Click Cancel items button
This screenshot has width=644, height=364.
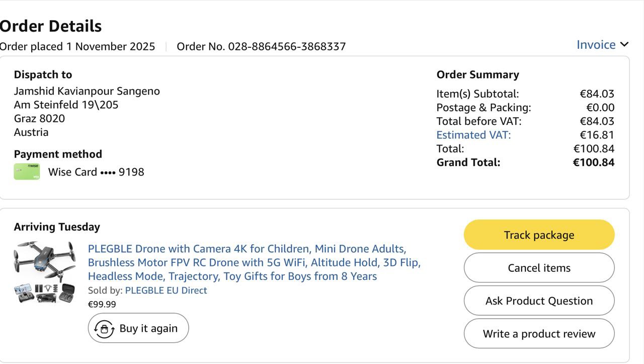click(x=539, y=268)
